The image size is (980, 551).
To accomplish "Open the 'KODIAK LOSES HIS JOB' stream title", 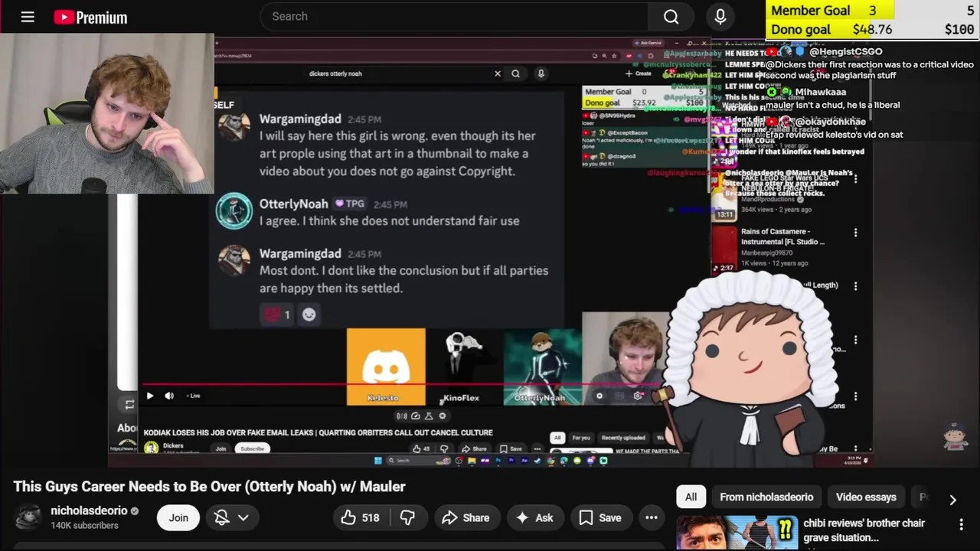I will 318,432.
